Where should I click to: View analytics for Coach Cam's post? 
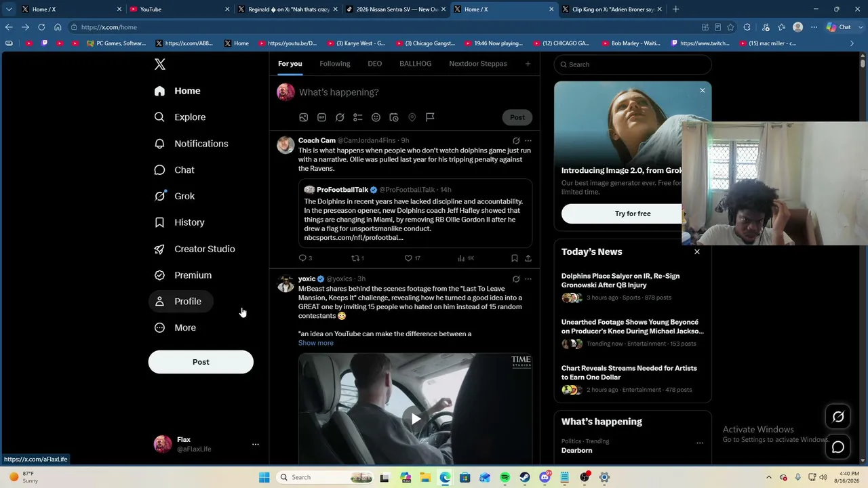[x=466, y=258]
